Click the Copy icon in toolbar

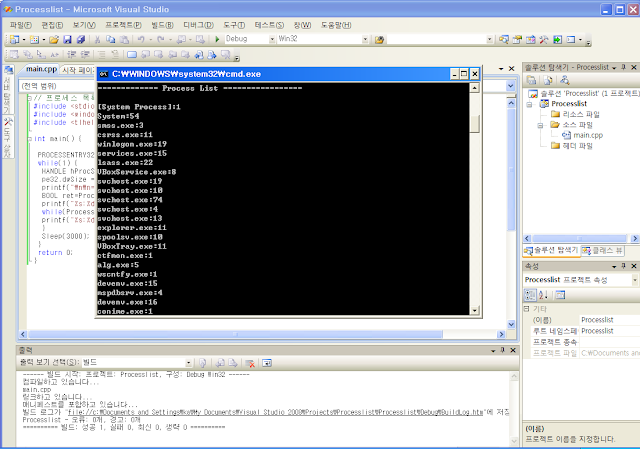[x=111, y=39]
